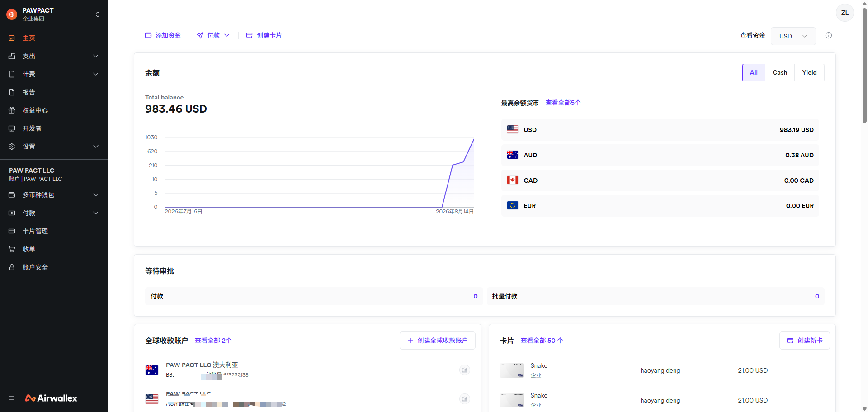Click 添加资金 button
This screenshot has width=868, height=412.
(163, 35)
